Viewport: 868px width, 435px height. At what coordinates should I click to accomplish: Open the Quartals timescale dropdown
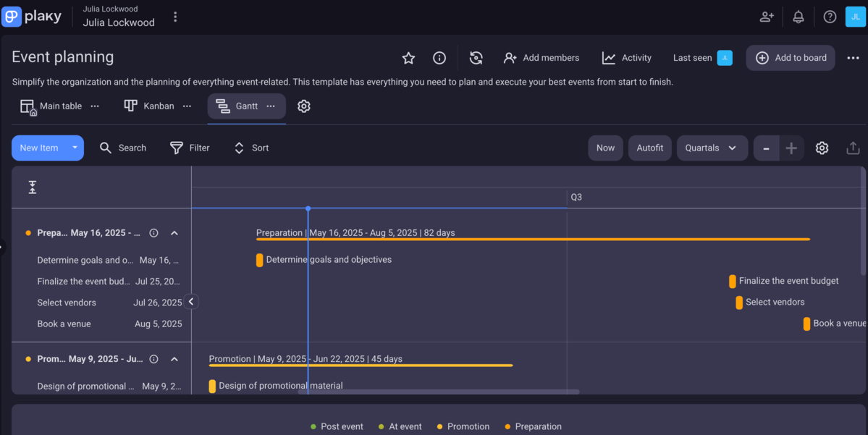[x=712, y=148]
